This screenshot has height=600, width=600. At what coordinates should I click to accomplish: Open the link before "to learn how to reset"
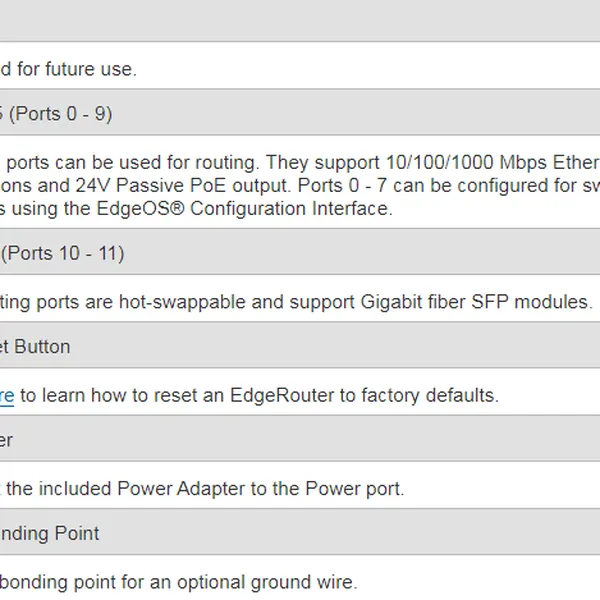(7, 395)
